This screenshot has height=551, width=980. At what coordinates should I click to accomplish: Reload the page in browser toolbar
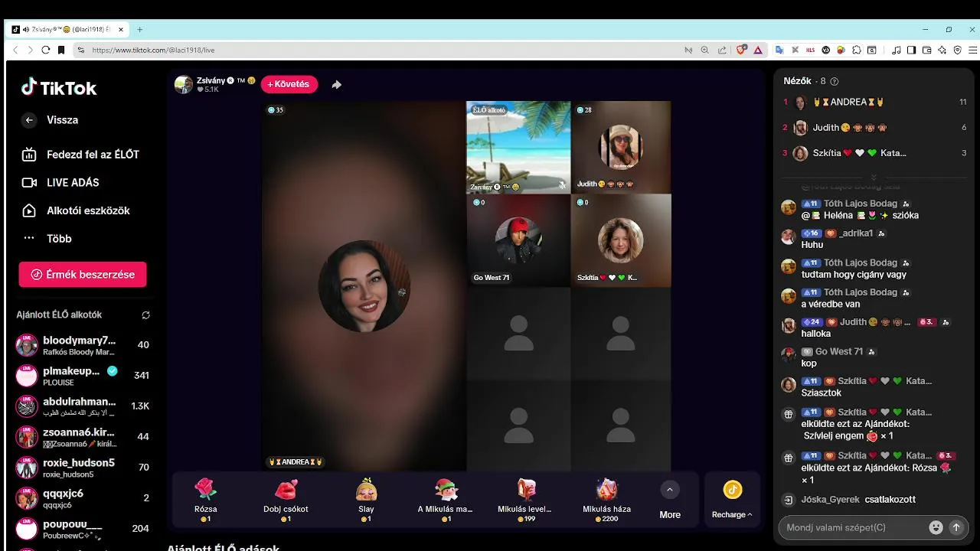coord(46,50)
